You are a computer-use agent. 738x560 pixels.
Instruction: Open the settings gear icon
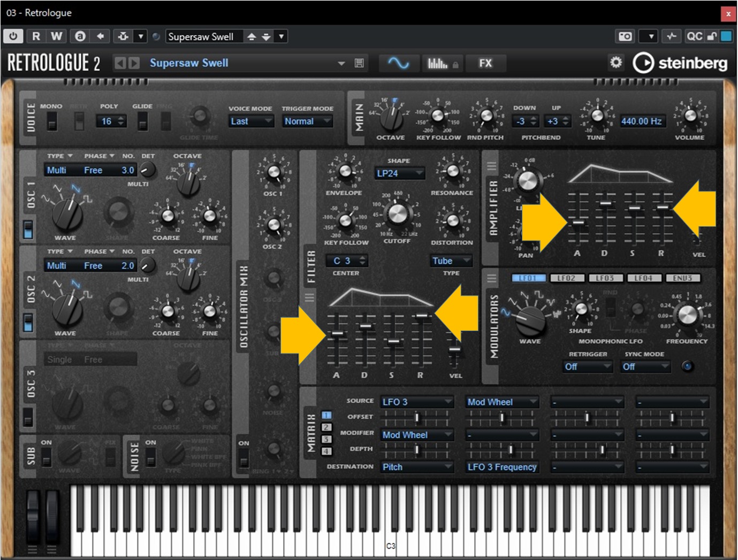pos(616,63)
